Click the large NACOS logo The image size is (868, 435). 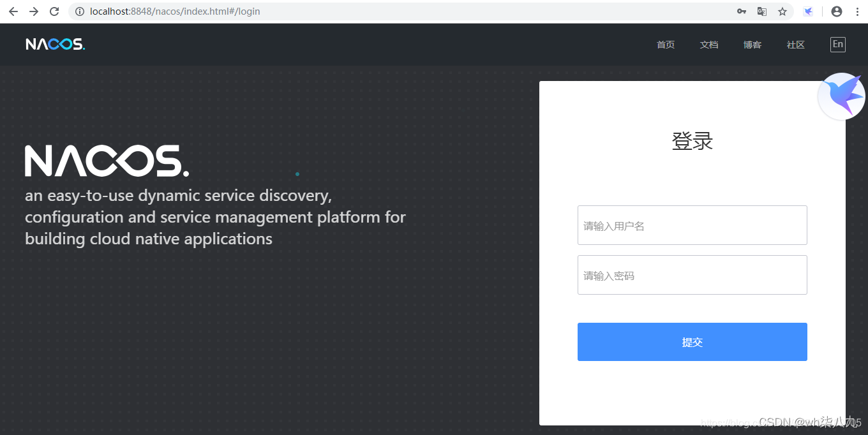click(107, 161)
